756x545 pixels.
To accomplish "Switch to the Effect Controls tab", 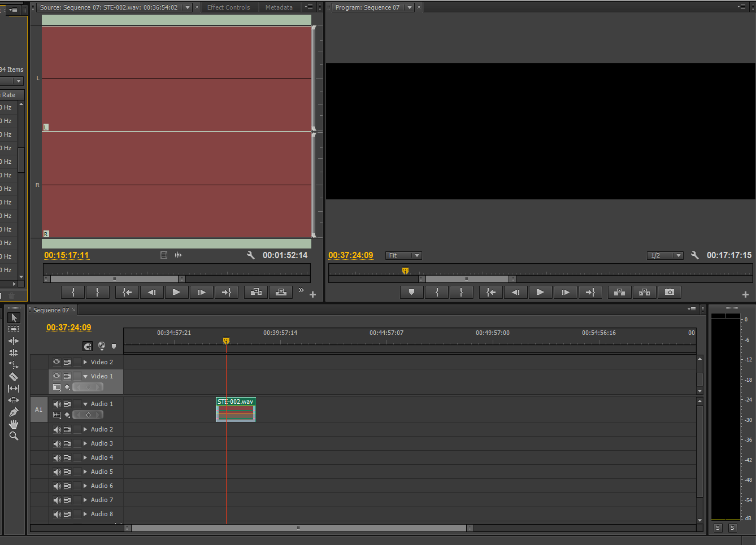I will coord(228,7).
